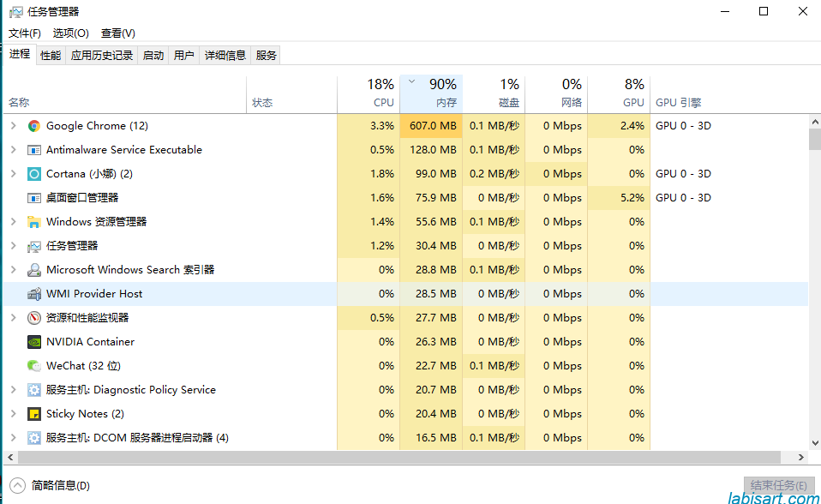This screenshot has height=504, width=821.
Task: Click the horizontal scrollbar thumb
Action: click(399, 458)
